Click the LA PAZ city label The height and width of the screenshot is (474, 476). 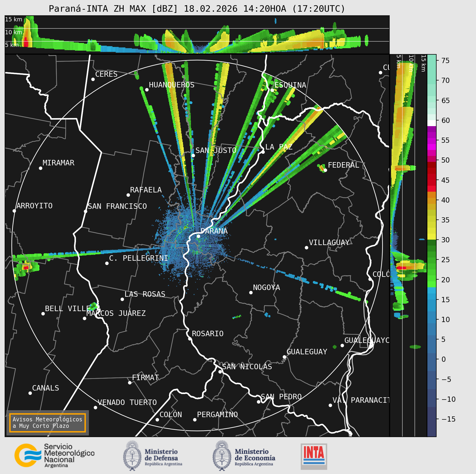[x=279, y=147]
